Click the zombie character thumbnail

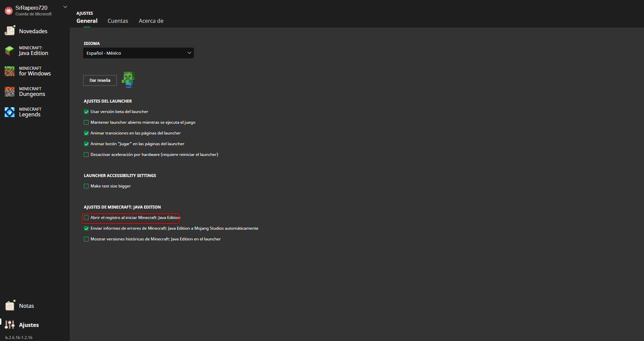pos(128,79)
